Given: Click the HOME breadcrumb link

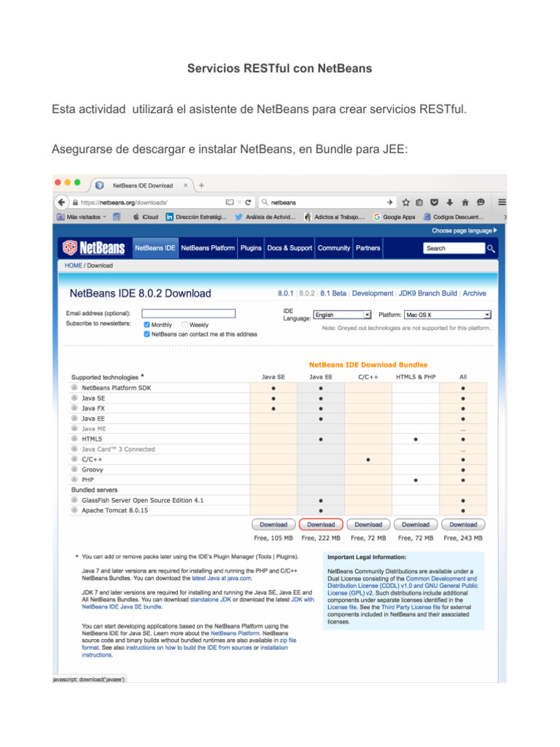Looking at the screenshot, I should pyautogui.click(x=74, y=266).
